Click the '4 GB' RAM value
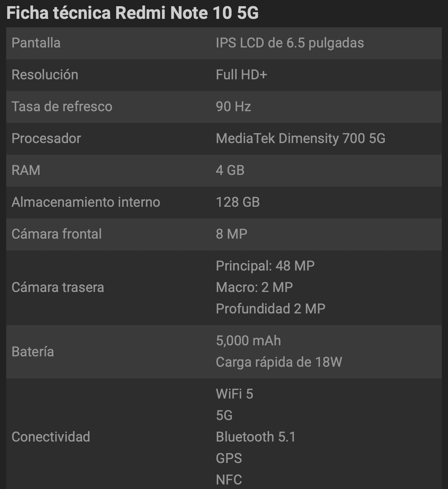This screenshot has width=448, height=489. [230, 170]
